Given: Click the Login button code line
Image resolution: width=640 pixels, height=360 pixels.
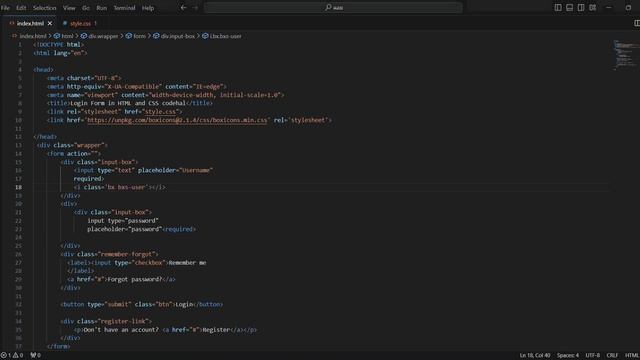Looking at the screenshot, I should [142, 304].
